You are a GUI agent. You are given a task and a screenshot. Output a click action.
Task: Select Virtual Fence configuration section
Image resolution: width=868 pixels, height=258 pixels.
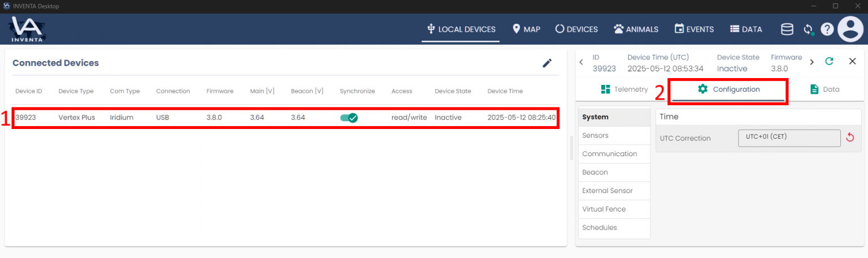click(x=604, y=209)
